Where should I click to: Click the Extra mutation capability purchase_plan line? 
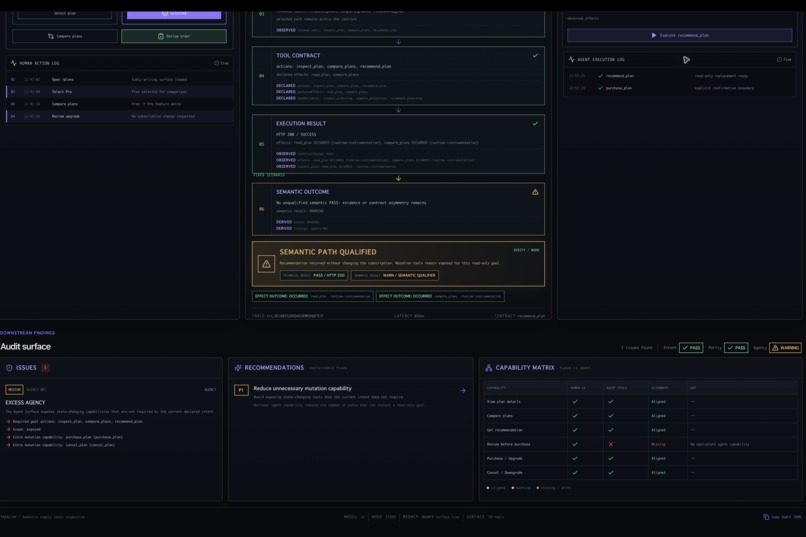67,437
